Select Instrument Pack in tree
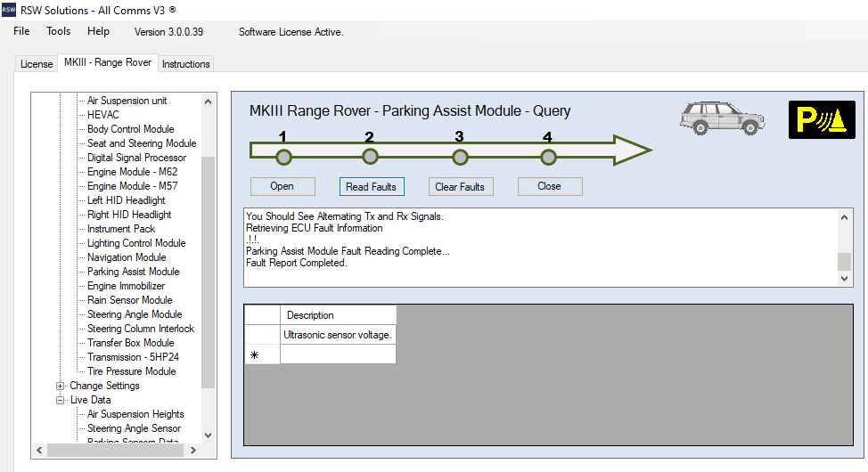 [x=121, y=229]
